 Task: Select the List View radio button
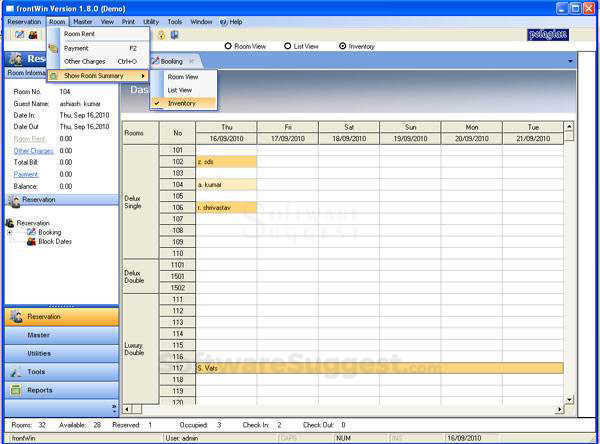288,46
